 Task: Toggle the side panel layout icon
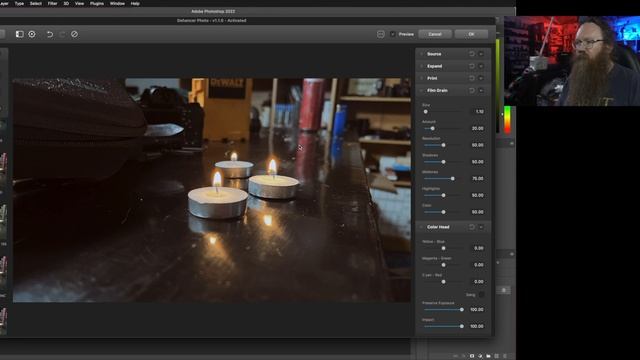20,34
